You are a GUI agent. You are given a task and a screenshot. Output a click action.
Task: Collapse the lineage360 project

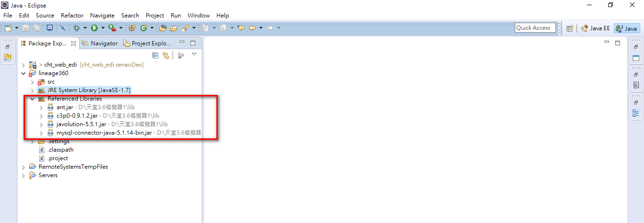pyautogui.click(x=23, y=73)
